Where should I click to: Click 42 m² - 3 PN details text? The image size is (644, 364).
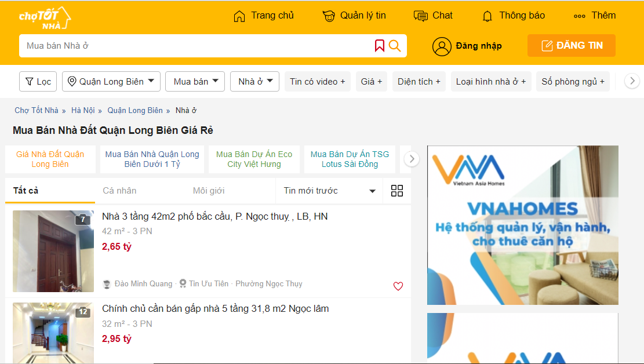click(127, 231)
